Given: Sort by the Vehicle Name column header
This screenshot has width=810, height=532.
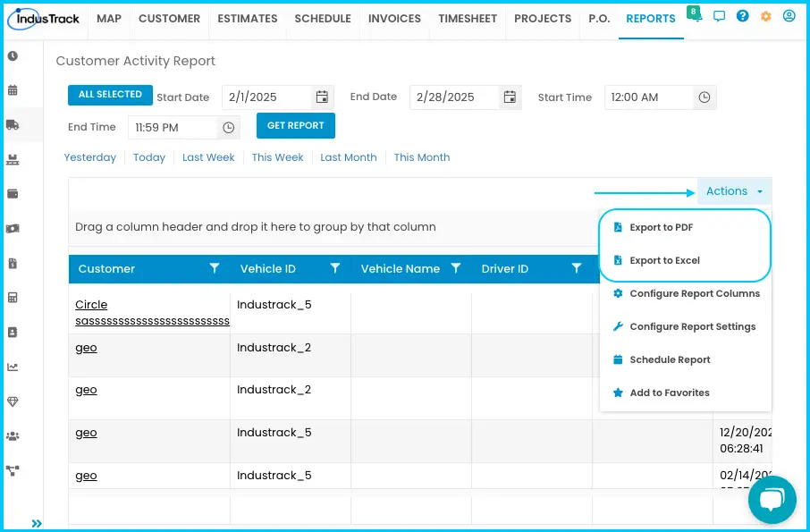Looking at the screenshot, I should 401,268.
